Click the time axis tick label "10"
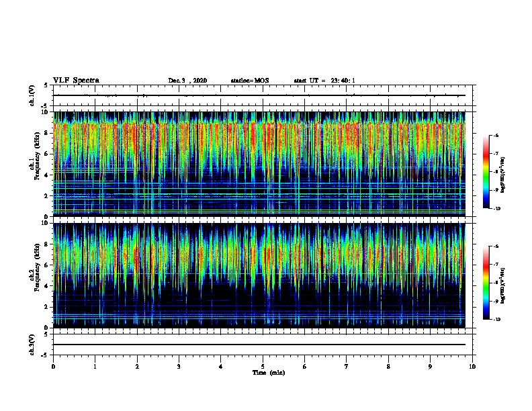This screenshot has width=532, height=411. pyautogui.click(x=472, y=367)
